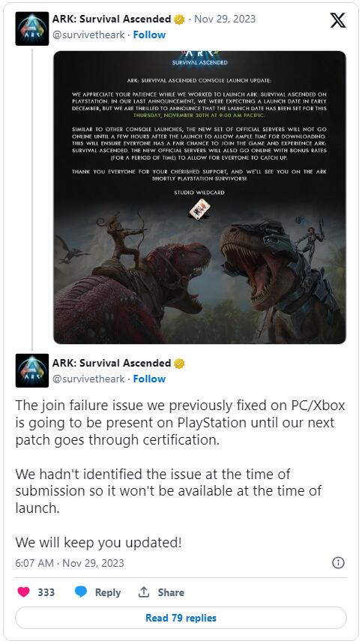This screenshot has width=362, height=644.
Task: Click the gold verified badge in reply tweet
Action: pyautogui.click(x=179, y=364)
